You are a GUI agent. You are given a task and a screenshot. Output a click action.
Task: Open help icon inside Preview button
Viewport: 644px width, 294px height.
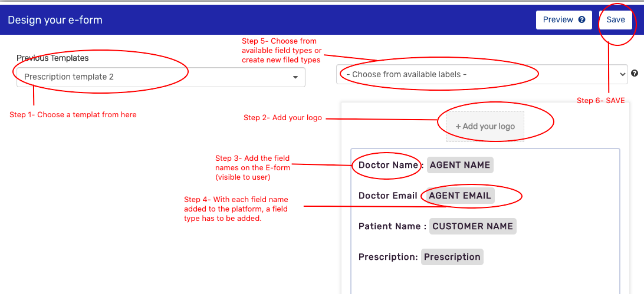tap(581, 19)
